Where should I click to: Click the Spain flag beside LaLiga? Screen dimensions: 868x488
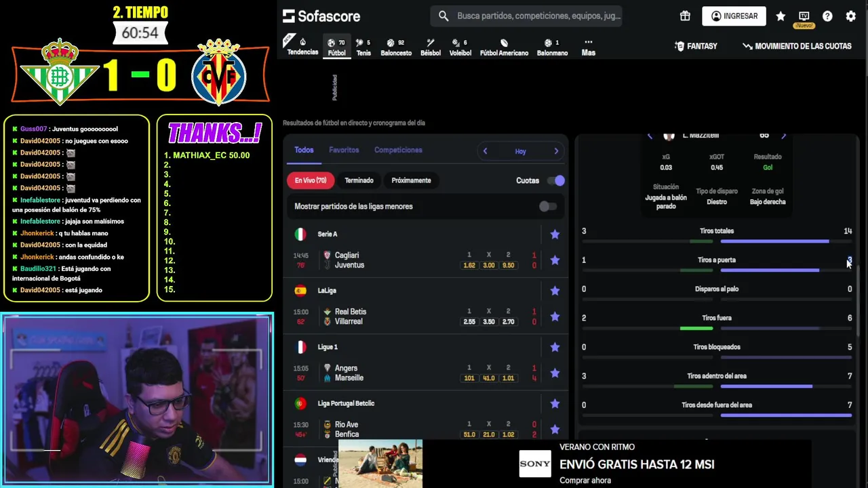click(300, 290)
